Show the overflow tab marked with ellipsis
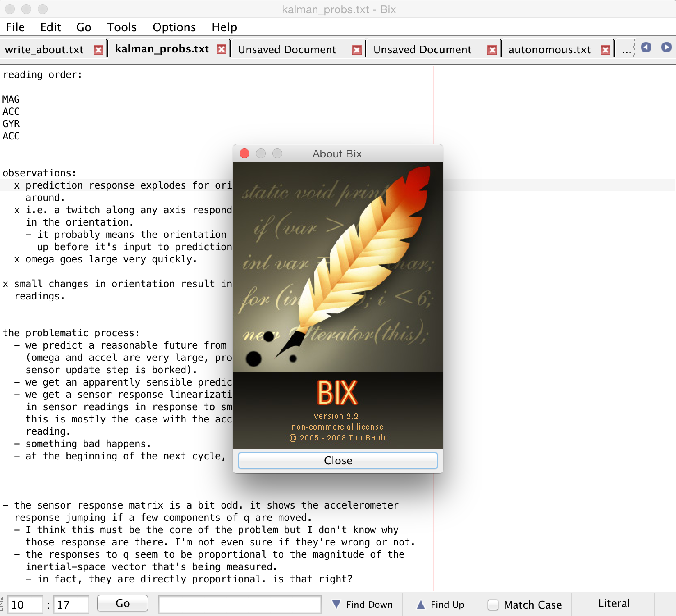676x616 pixels. click(626, 50)
